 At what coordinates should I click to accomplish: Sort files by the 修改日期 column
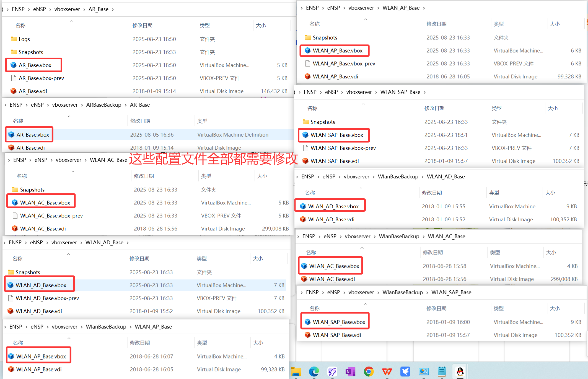point(142,25)
